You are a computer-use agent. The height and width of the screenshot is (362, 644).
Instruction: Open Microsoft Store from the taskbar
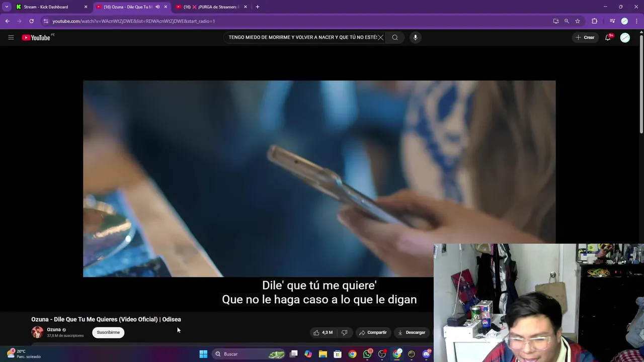[338, 354]
